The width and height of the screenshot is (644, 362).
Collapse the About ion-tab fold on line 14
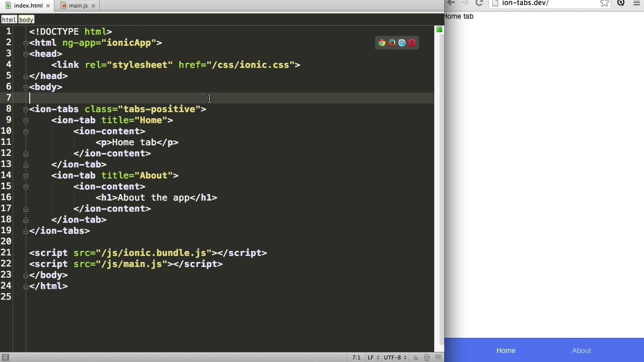tap(25, 175)
